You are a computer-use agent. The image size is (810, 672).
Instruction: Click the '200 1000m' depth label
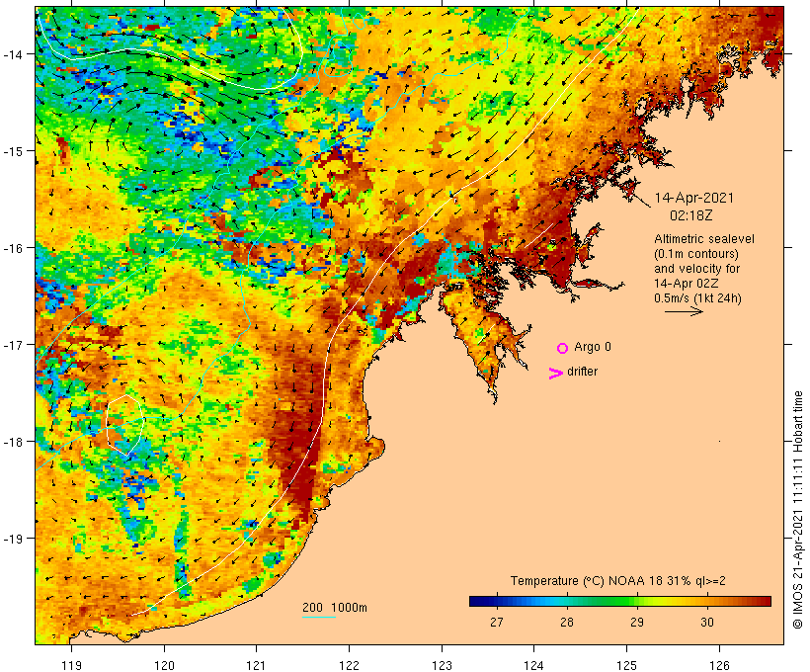tap(335, 608)
